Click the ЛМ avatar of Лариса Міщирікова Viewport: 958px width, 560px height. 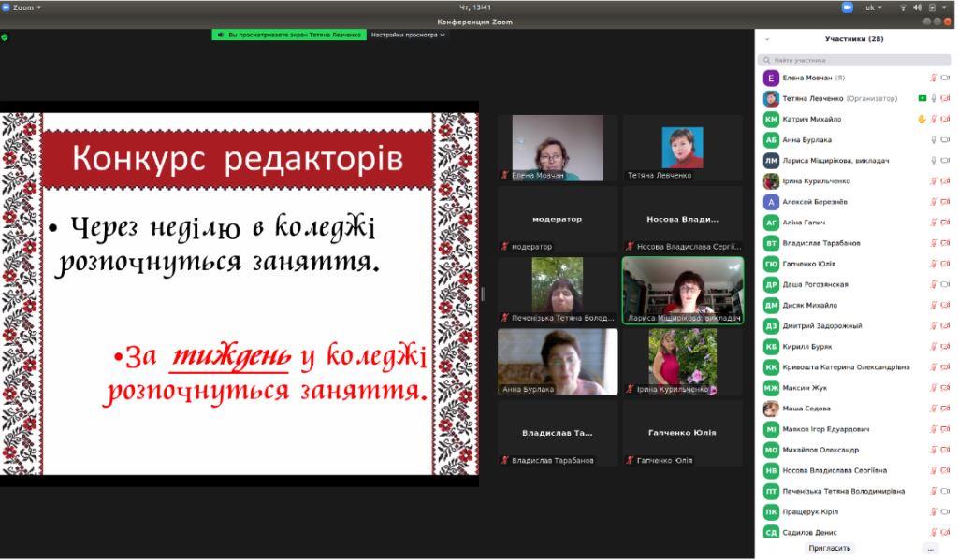tap(771, 161)
